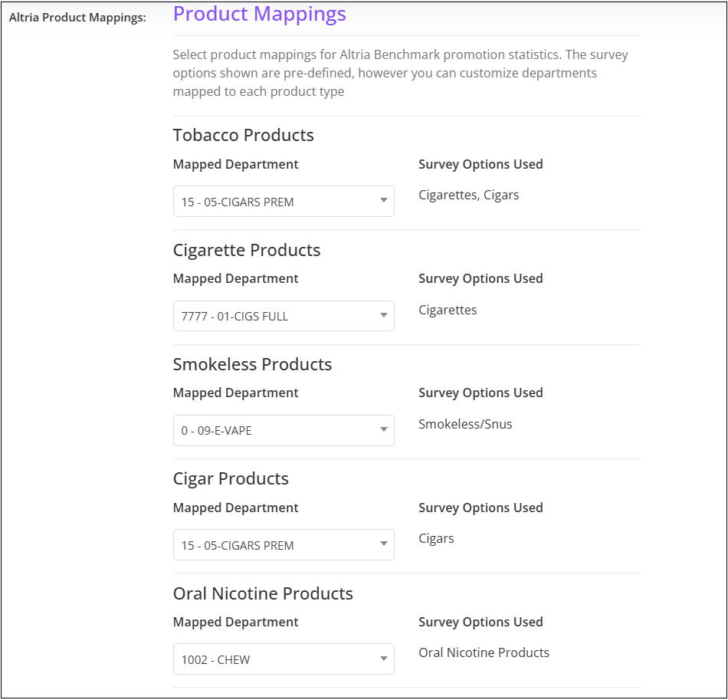Image resolution: width=728 pixels, height=700 pixels.
Task: Expand the 1002 - CHEW dropdown
Action: coord(284,659)
